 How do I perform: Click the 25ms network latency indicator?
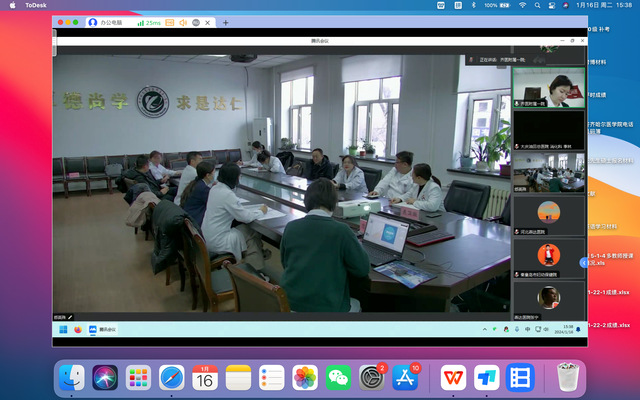point(151,22)
